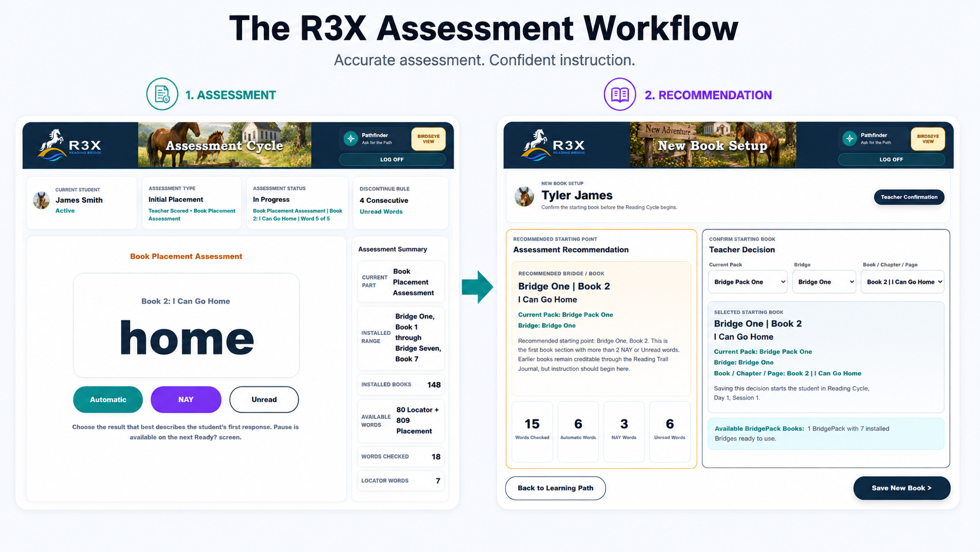Click the R3X horse logo in Assessment Cycle header
980x552 pixels.
point(70,144)
